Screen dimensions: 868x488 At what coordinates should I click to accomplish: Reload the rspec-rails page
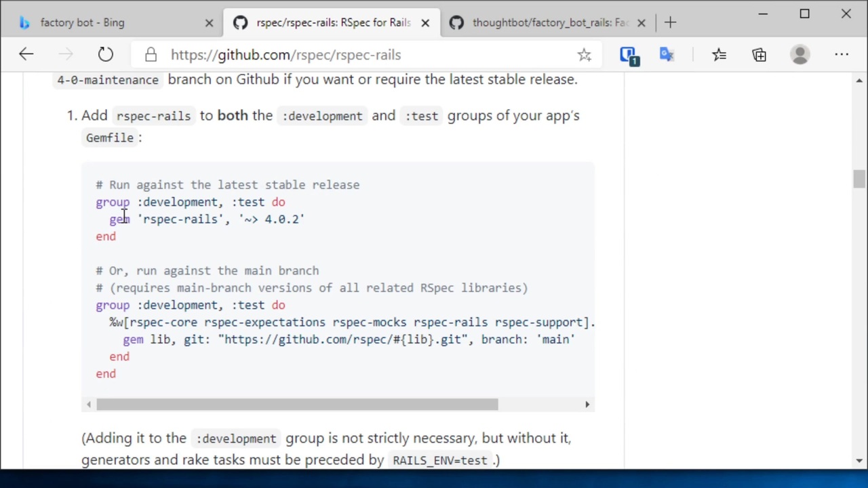pos(105,55)
